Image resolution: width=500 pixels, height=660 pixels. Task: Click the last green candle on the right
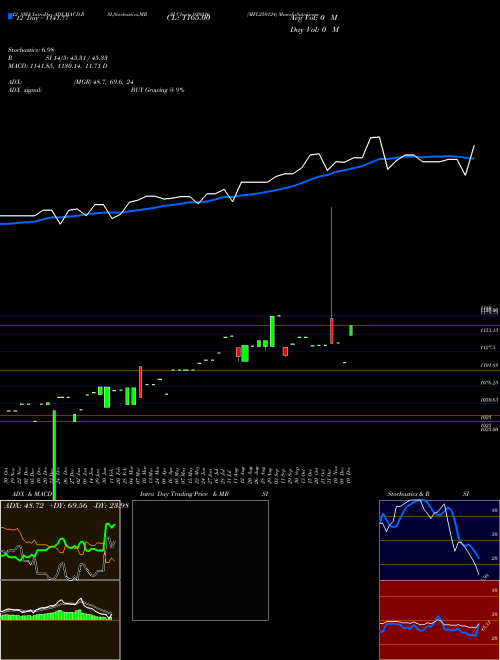pyautogui.click(x=351, y=330)
